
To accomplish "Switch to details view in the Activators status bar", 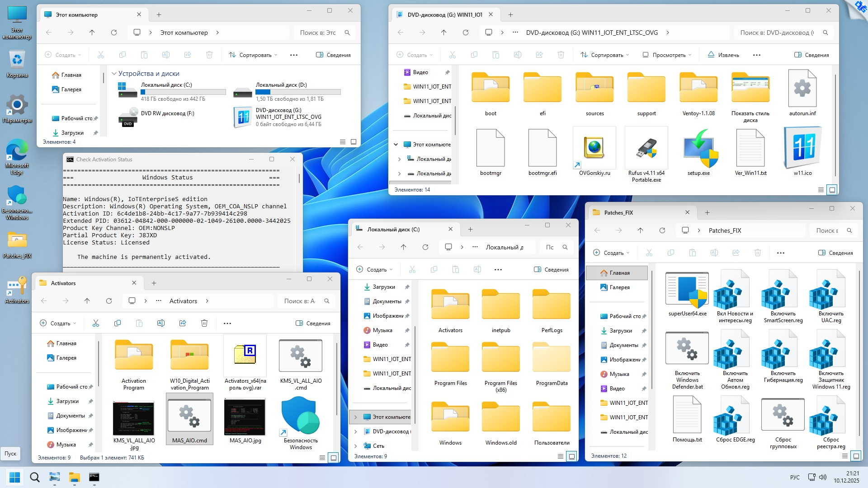I will [322, 458].
